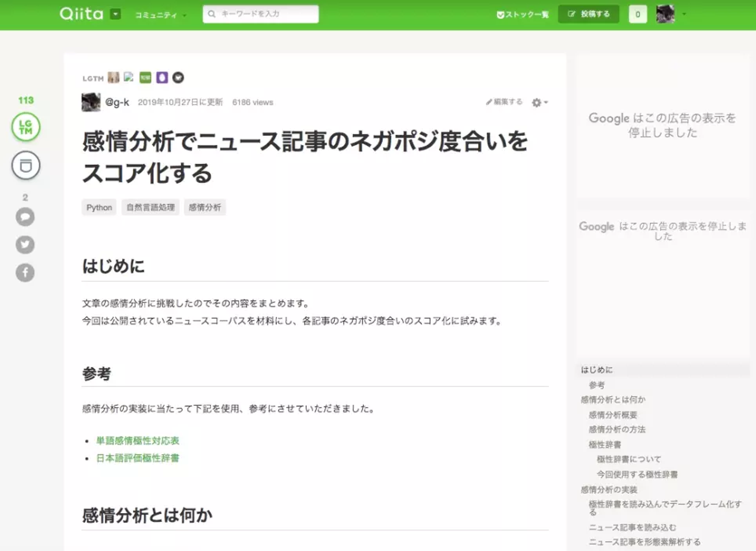Click the 編集する edit link

point(504,102)
